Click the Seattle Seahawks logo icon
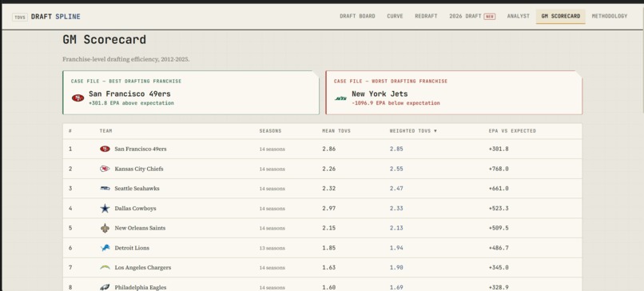Screen dimensions: 644x291 [105, 188]
